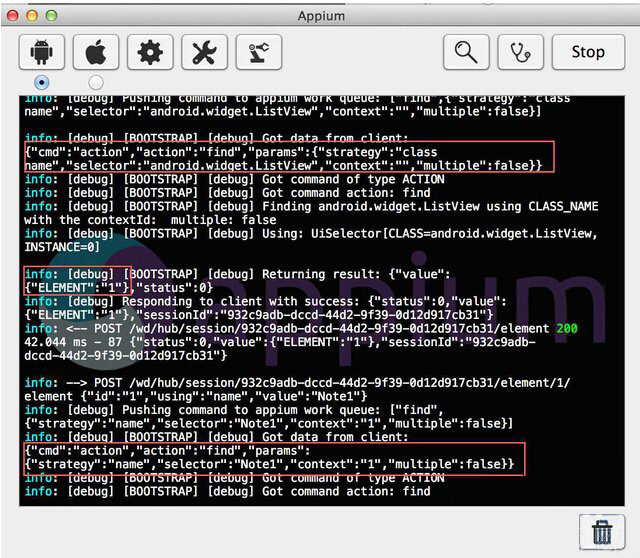
Task: Select the iOS platform radio button
Action: click(x=96, y=82)
